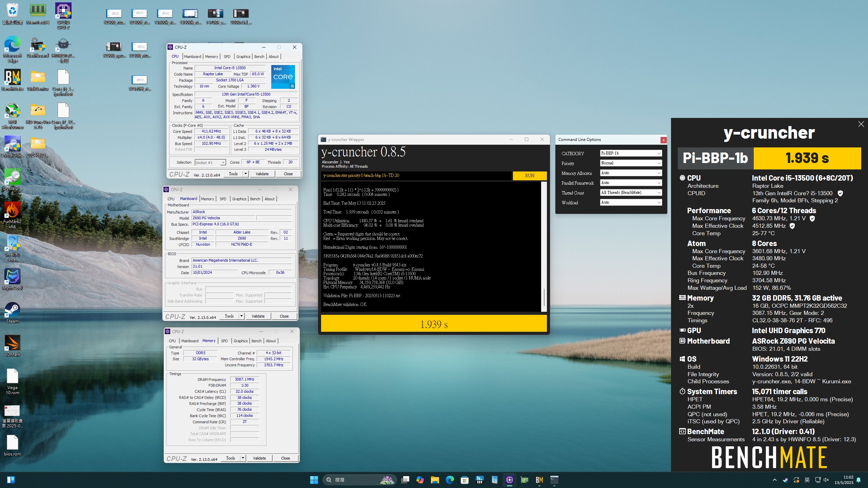Click Close button in CPU-Z Memory window
The height and width of the screenshot is (488, 868).
285,458
